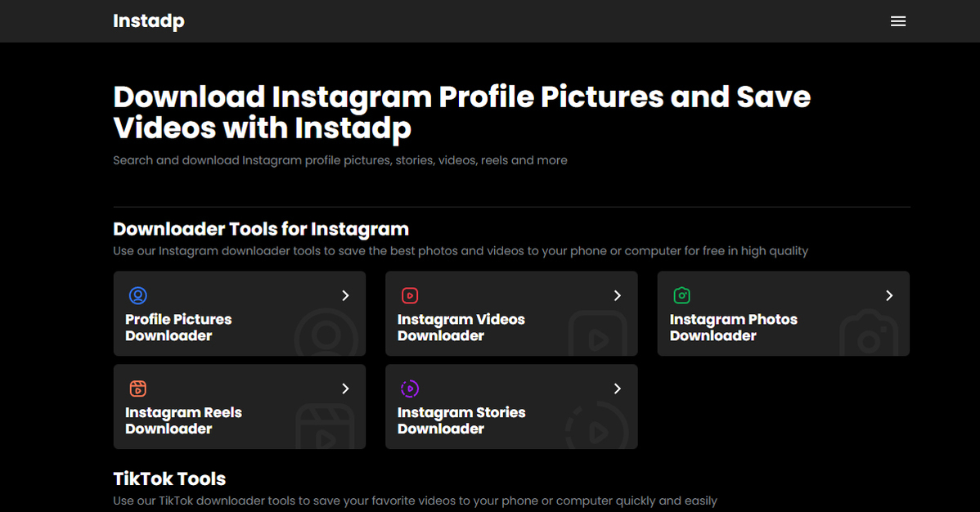Image resolution: width=980 pixels, height=512 pixels.
Task: Expand the Profile Pictures Downloader chevron arrow
Action: pyautogui.click(x=345, y=295)
